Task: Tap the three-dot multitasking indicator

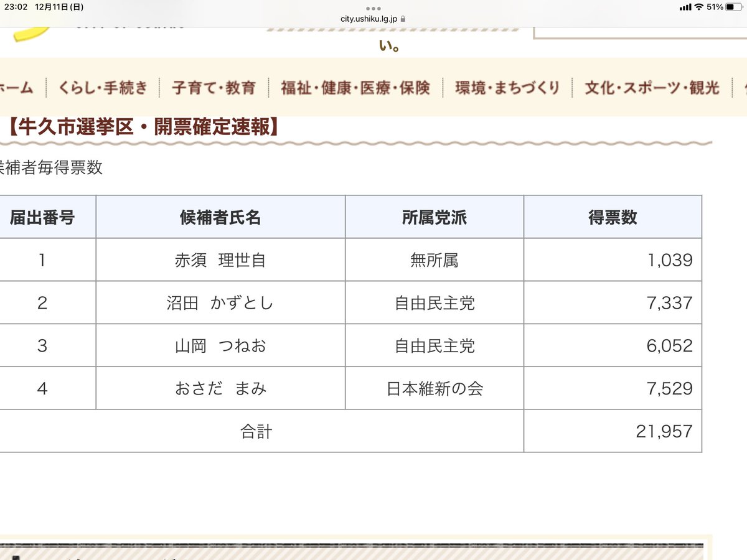Action: point(374,8)
